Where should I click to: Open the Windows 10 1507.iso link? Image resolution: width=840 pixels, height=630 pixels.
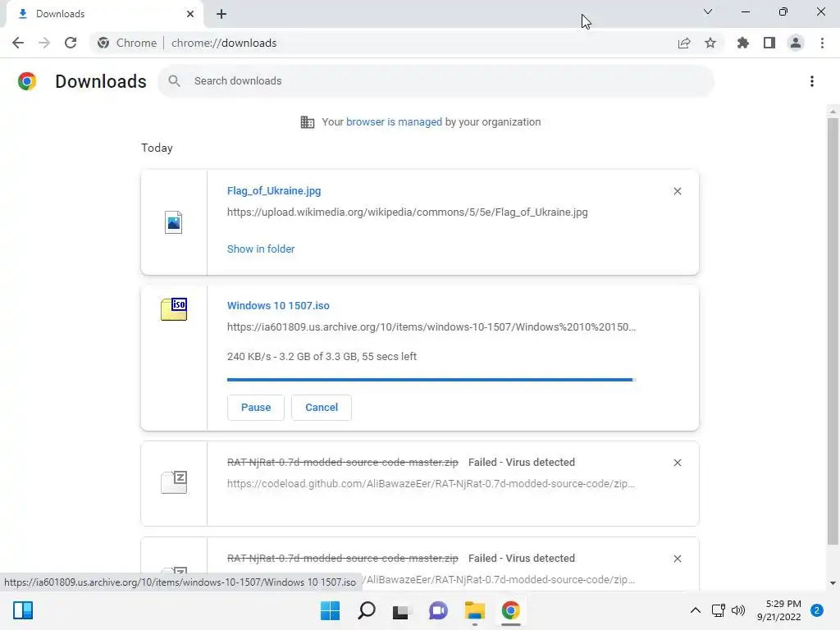point(278,306)
